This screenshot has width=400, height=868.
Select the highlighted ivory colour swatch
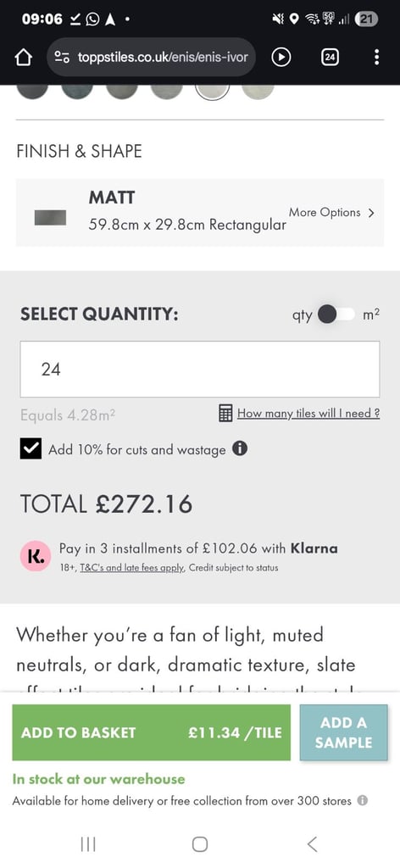tap(213, 92)
